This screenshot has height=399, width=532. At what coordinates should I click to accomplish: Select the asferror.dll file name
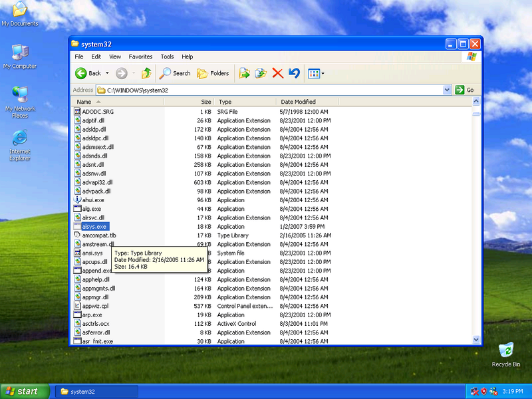click(x=96, y=332)
